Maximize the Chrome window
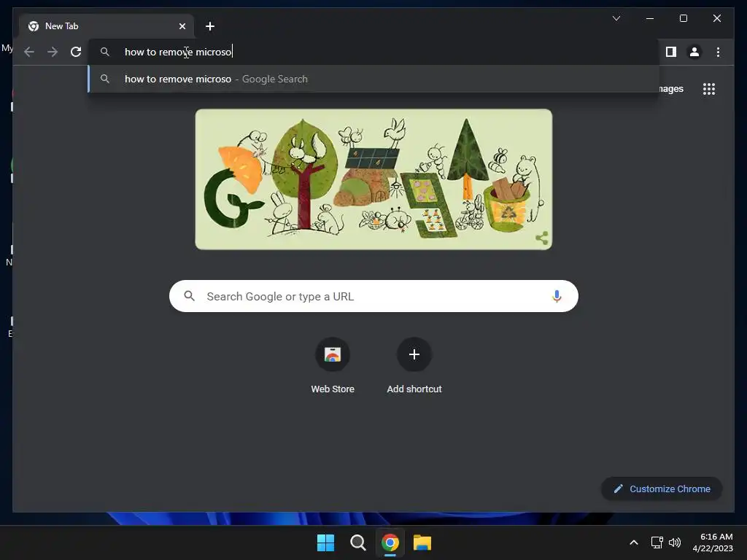747x560 pixels. click(683, 18)
